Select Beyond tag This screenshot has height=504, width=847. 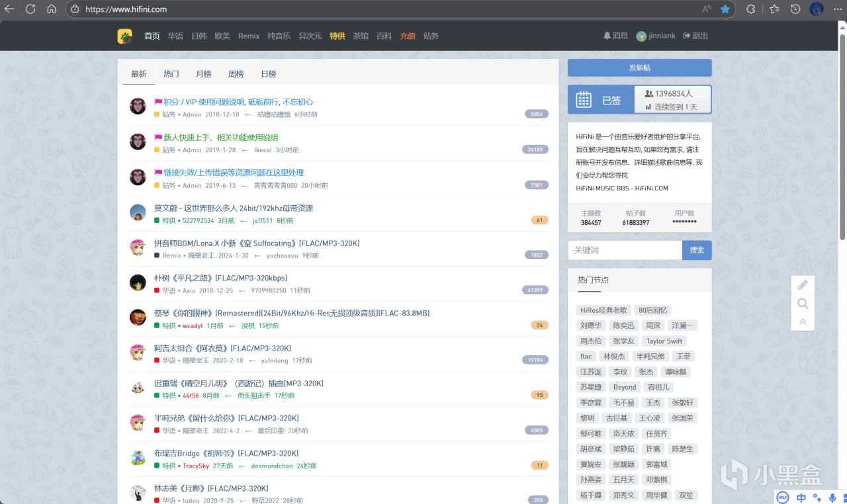point(625,387)
